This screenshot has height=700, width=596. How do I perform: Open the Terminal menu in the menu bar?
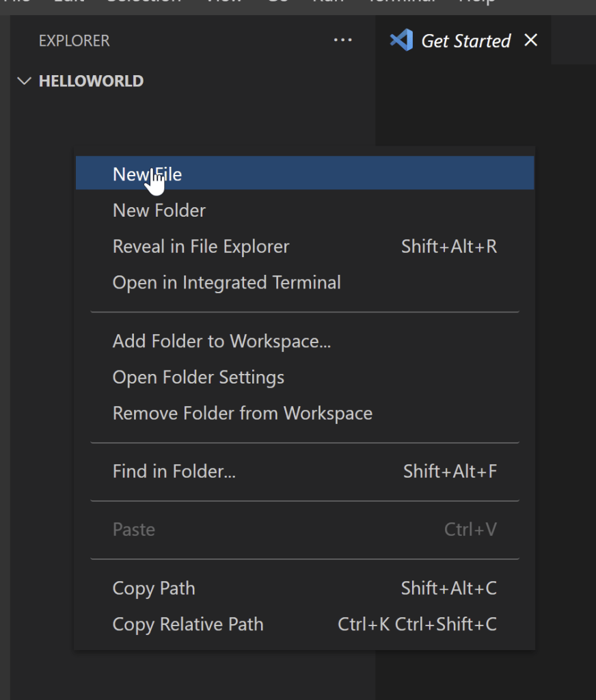point(401,2)
